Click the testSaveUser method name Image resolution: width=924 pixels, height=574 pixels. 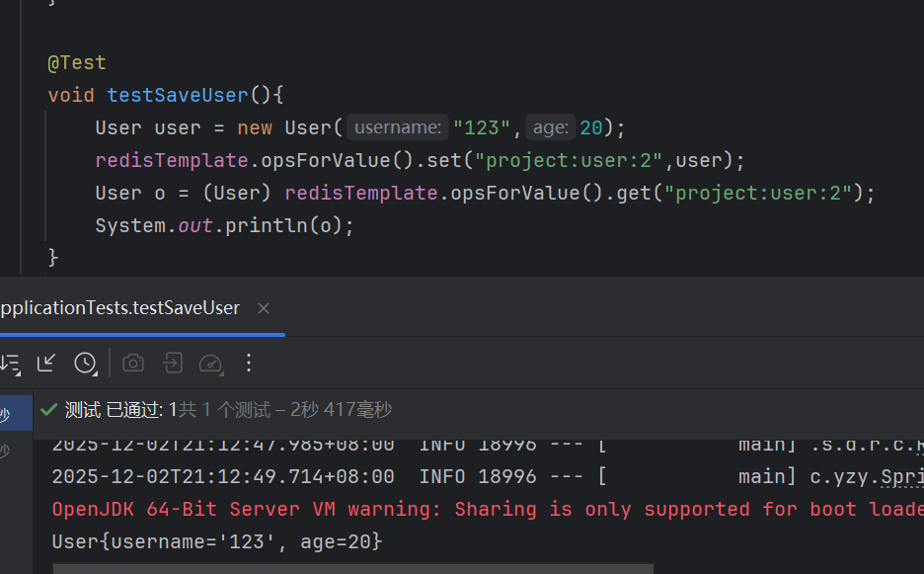tap(178, 95)
